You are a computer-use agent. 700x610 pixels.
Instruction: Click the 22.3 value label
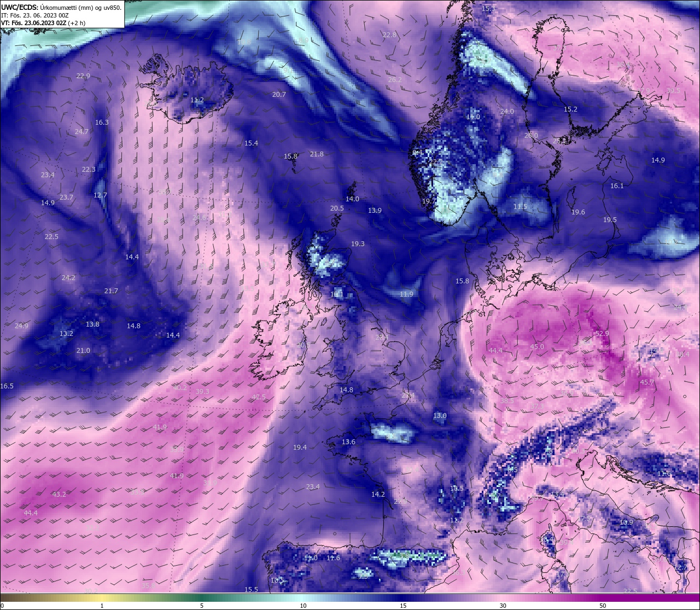pyautogui.click(x=89, y=170)
